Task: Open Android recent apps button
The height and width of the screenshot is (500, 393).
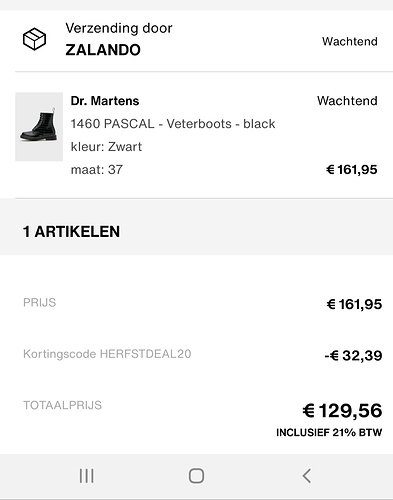Action: 86,476
